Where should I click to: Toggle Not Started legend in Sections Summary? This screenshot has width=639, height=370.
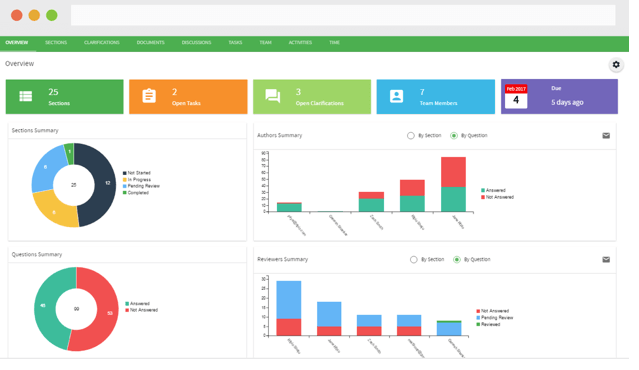(137, 173)
